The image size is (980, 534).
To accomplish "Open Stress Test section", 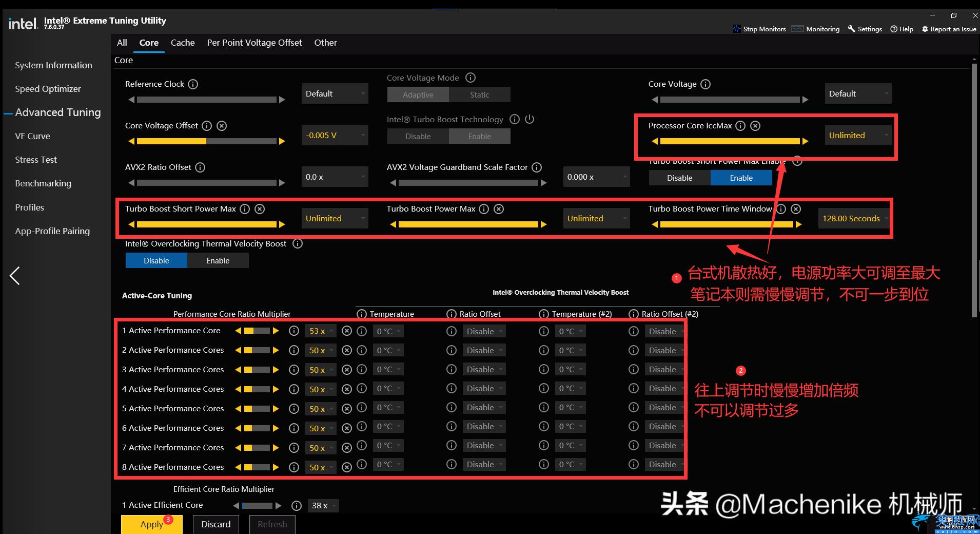I will (x=36, y=160).
